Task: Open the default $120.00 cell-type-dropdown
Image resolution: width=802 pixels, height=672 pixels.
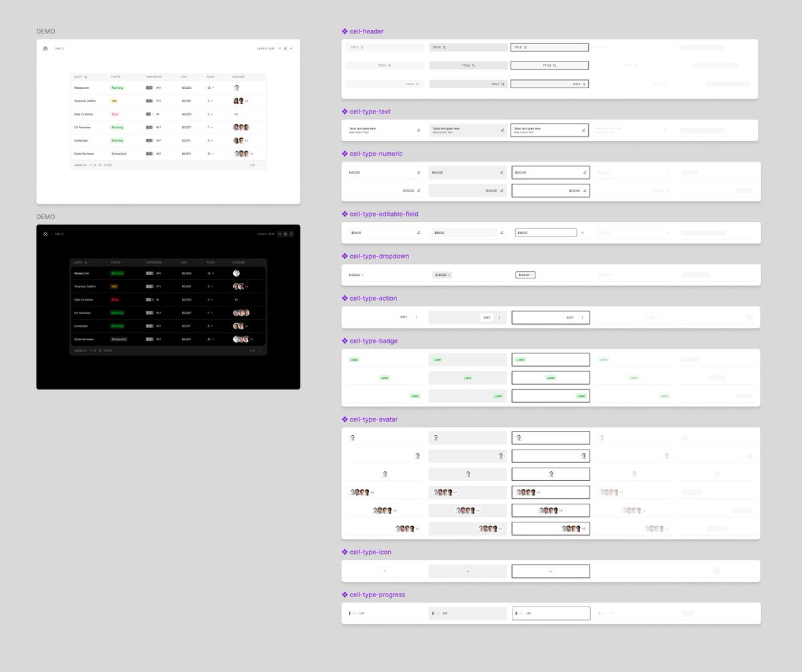Action: (356, 275)
